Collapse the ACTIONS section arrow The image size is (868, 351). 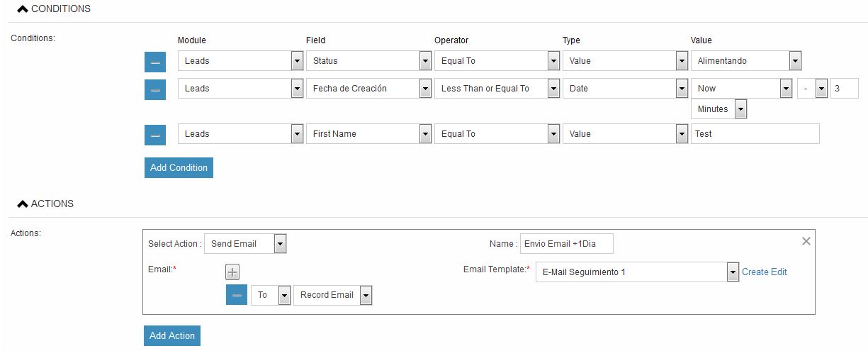23,204
